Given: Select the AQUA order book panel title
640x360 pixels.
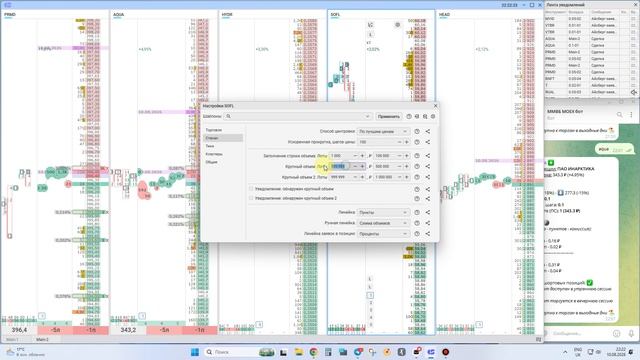Looking at the screenshot, I should [118, 15].
